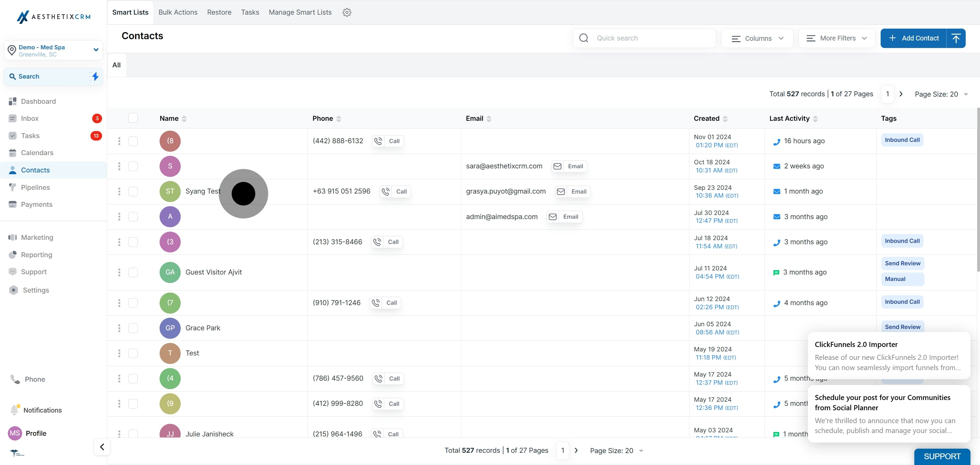This screenshot has width=980, height=465.
Task: Open the Communities Social Planner announcement
Action: click(x=889, y=414)
